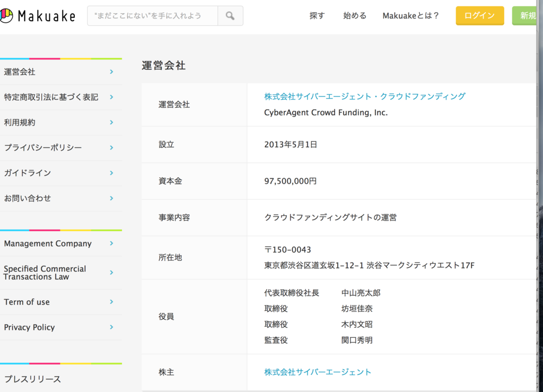Click chevron next to 運営会社 sidebar item
This screenshot has height=392, width=543.
[111, 72]
